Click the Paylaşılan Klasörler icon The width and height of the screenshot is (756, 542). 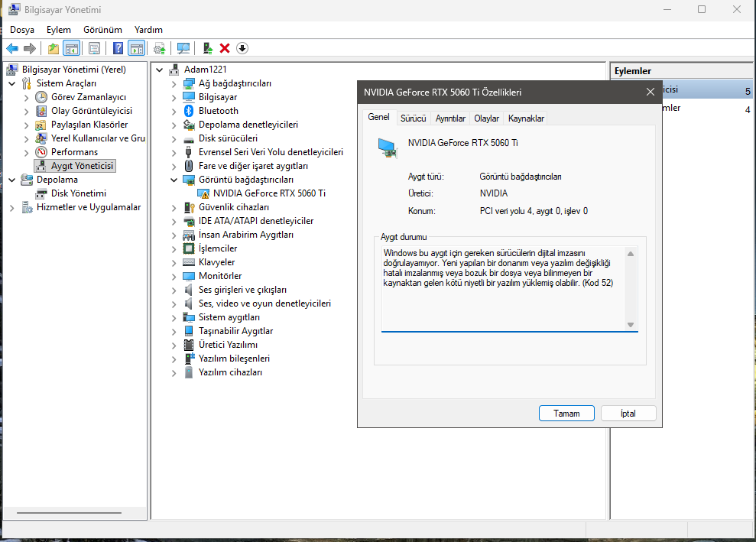[41, 125]
